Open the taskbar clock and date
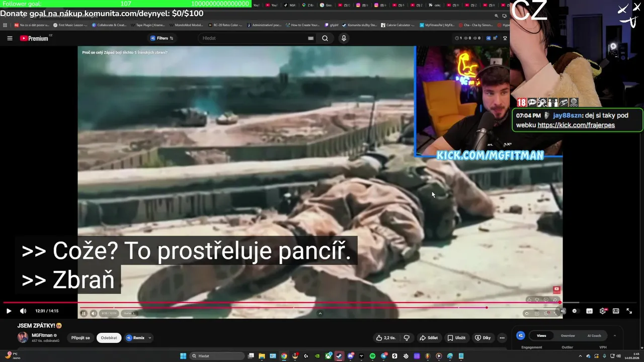 point(632,356)
